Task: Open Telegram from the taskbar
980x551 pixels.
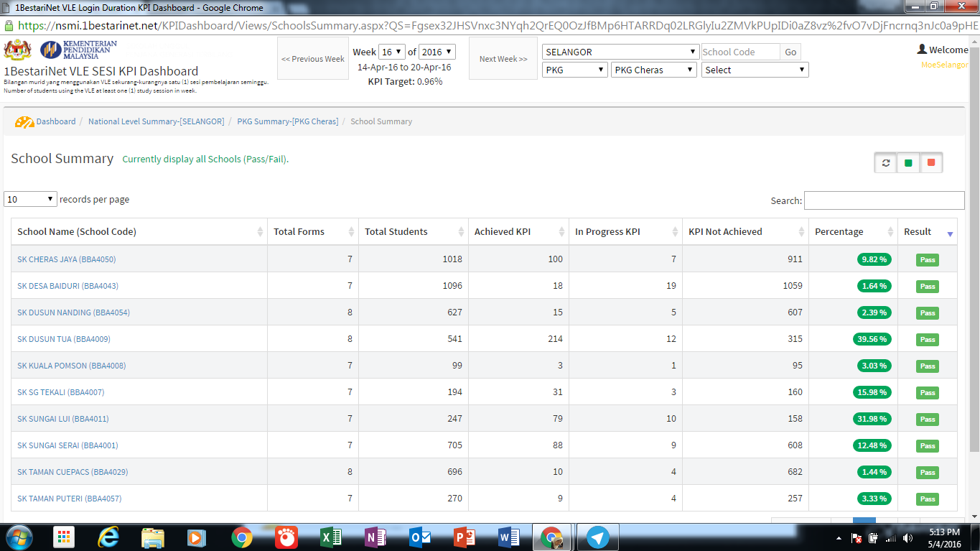Action: tap(597, 537)
